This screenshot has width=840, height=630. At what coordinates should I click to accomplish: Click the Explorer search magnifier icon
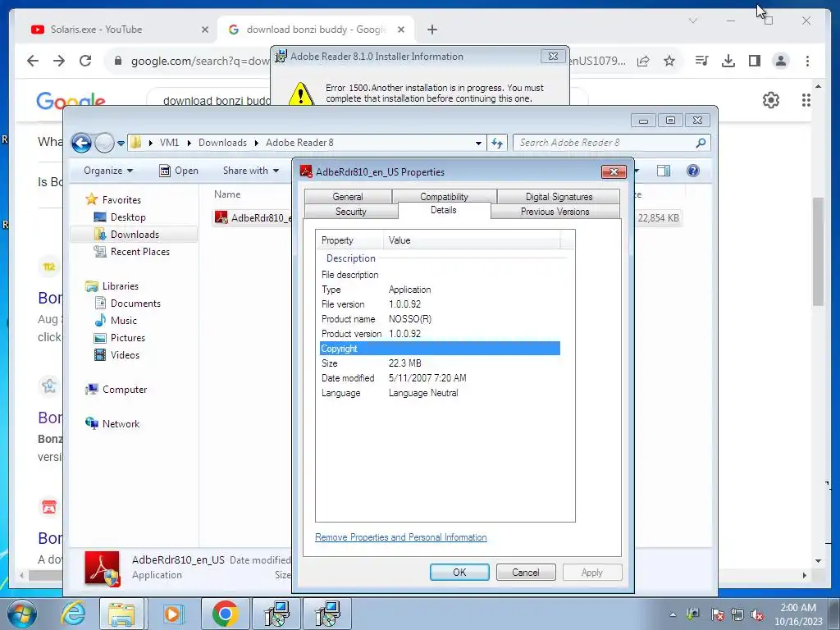coord(701,143)
